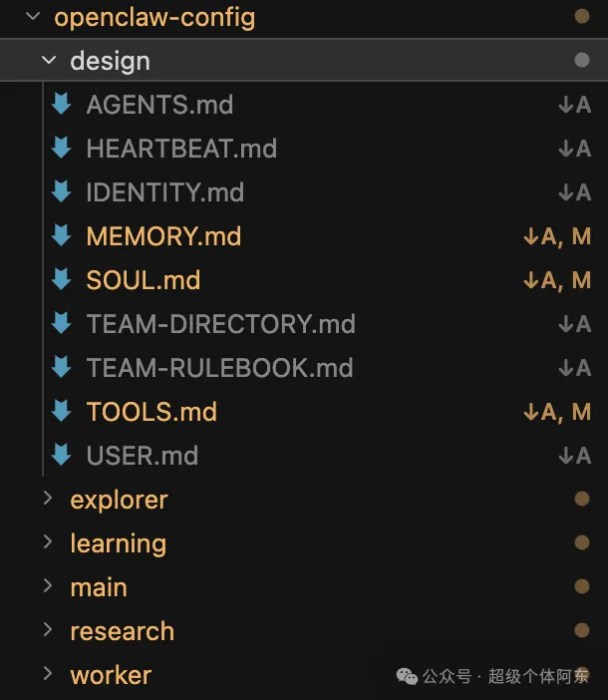Click the markdown icon beside TOOLS.md
The height and width of the screenshot is (700, 608).
click(62, 411)
